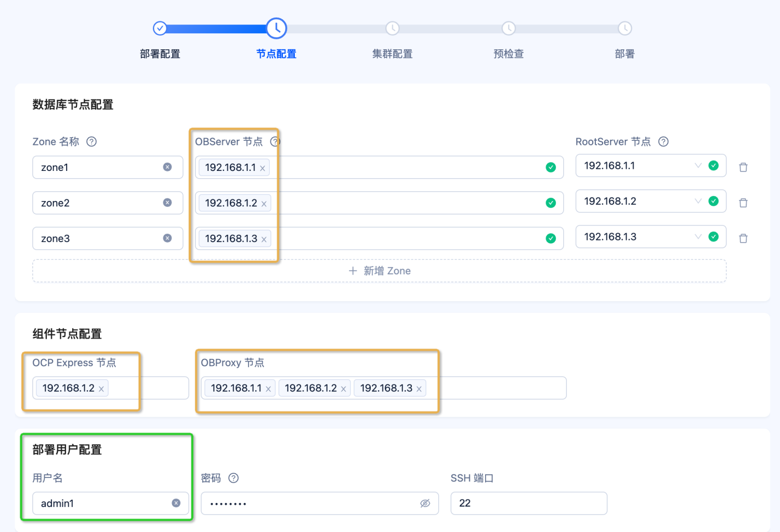780x532 pixels.
Task: Click the 节点配置 step clock icon
Action: click(x=276, y=28)
